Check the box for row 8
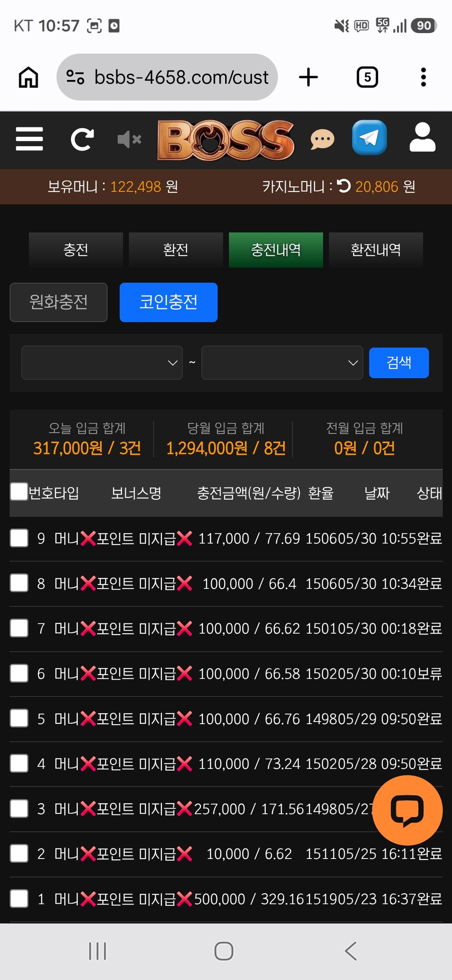 [19, 583]
